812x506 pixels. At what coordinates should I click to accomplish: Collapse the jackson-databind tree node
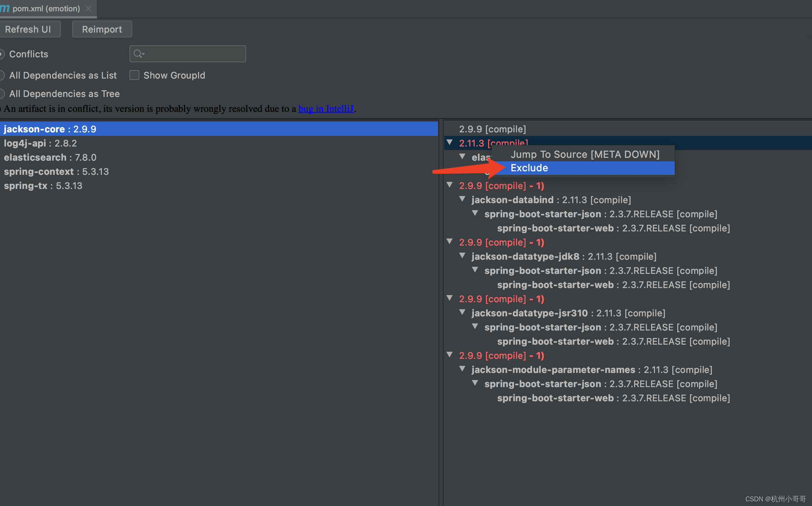click(x=462, y=199)
